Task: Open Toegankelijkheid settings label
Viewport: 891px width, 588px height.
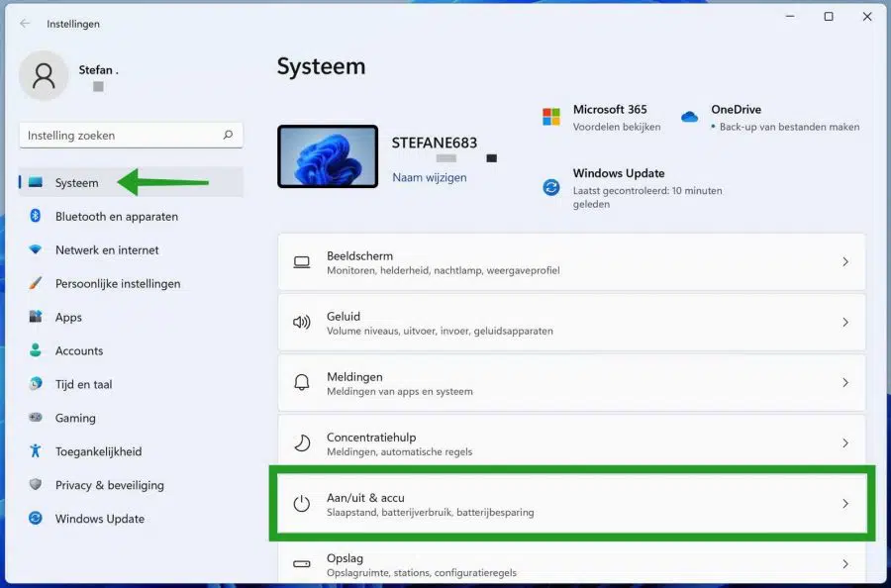Action: pyautogui.click(x=98, y=451)
